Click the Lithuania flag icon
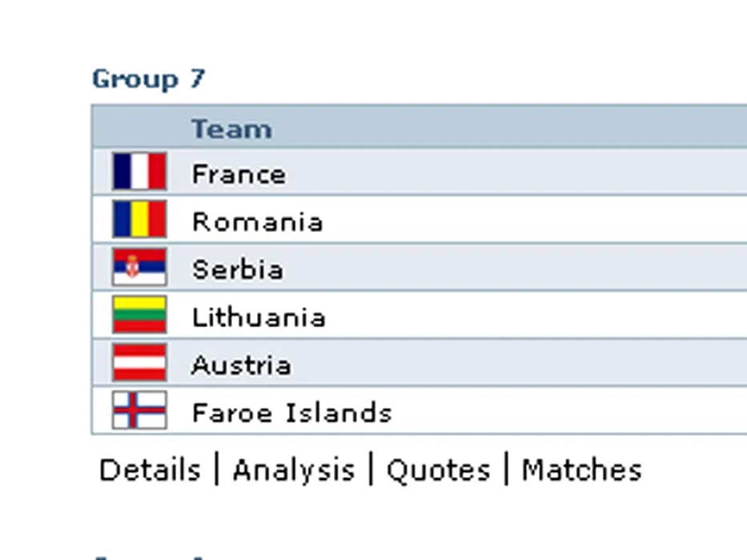This screenshot has width=747, height=560. click(x=139, y=314)
